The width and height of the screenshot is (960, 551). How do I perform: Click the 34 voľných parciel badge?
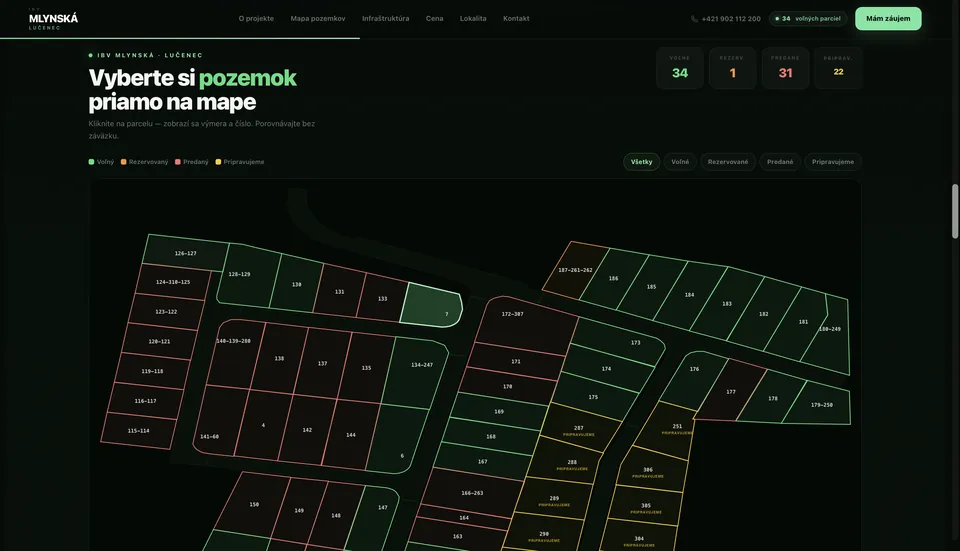[808, 19]
